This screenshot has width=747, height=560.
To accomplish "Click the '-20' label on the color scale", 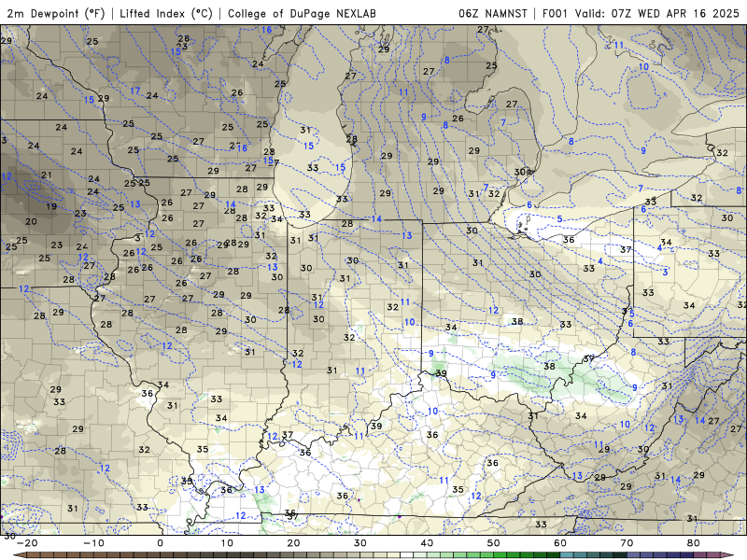I will pos(27,543).
